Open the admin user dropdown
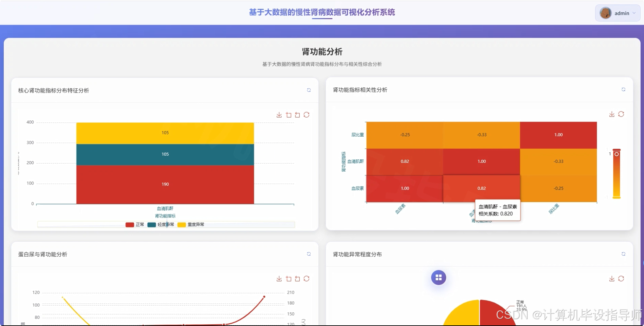644x326 pixels. point(618,13)
